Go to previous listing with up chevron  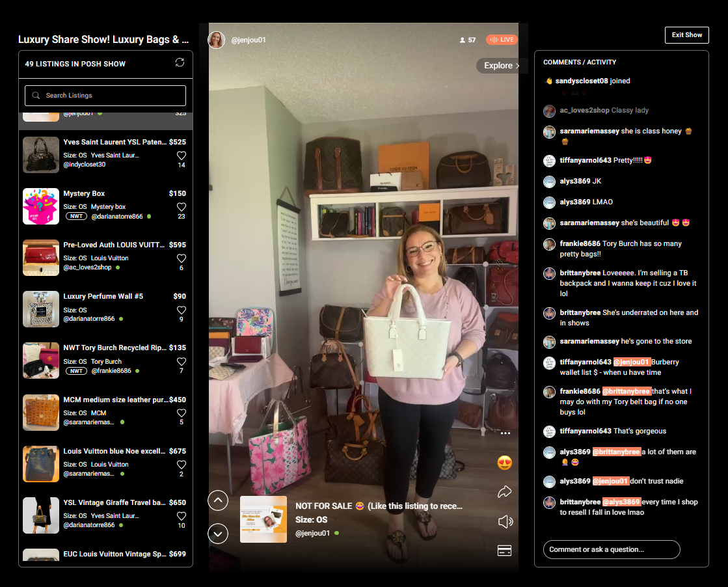pos(217,500)
